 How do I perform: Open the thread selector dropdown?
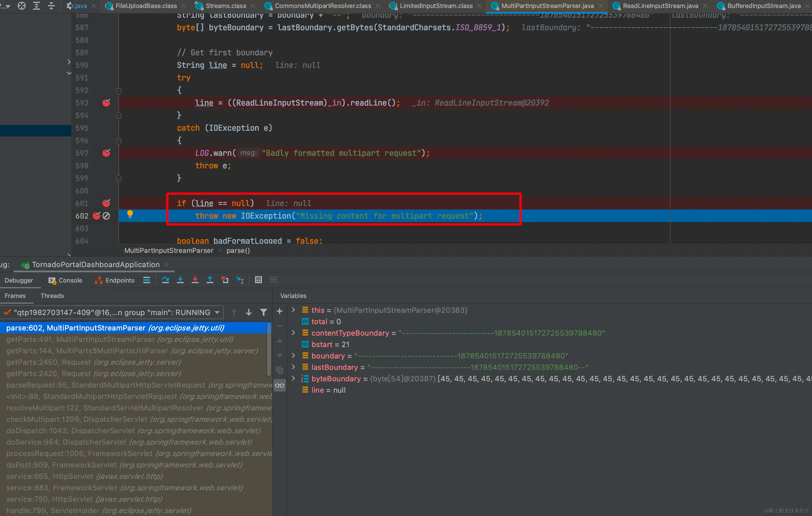pos(217,312)
